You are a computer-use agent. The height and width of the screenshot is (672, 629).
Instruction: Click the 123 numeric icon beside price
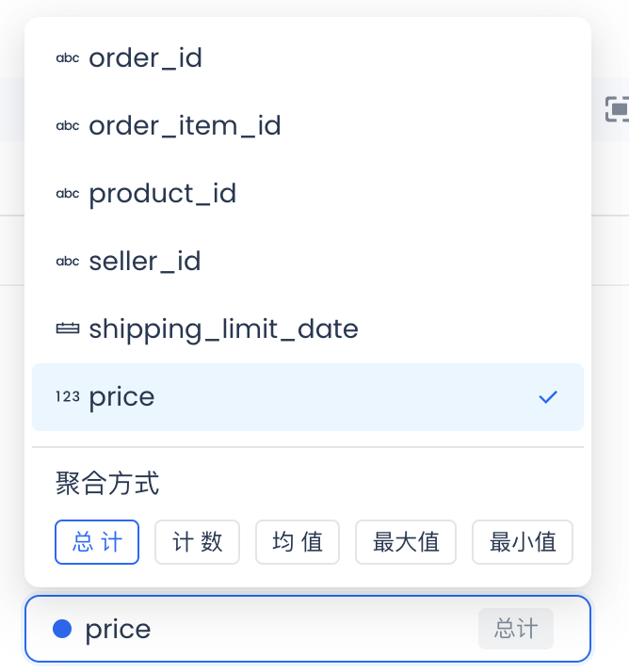coord(68,397)
